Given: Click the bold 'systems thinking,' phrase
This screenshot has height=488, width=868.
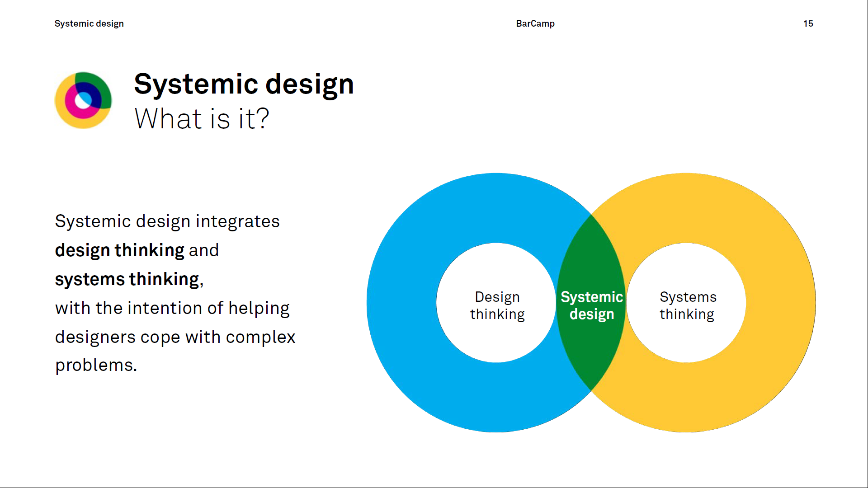Looking at the screenshot, I should tap(129, 279).
